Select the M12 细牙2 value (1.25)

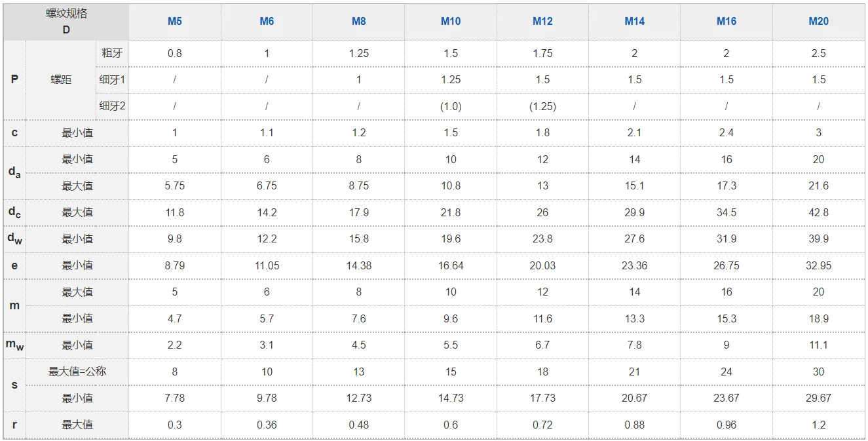(x=542, y=106)
